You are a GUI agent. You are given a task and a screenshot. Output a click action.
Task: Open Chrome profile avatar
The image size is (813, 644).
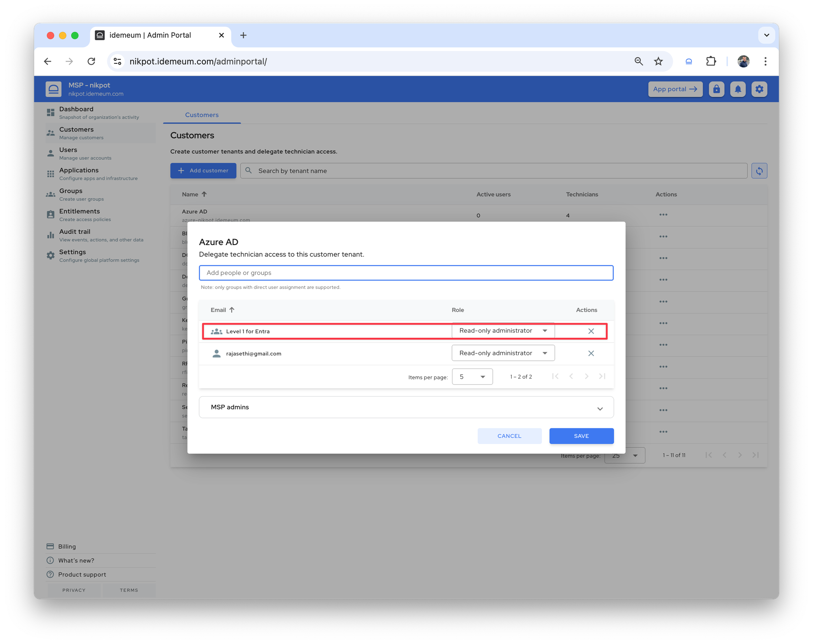[x=743, y=61]
